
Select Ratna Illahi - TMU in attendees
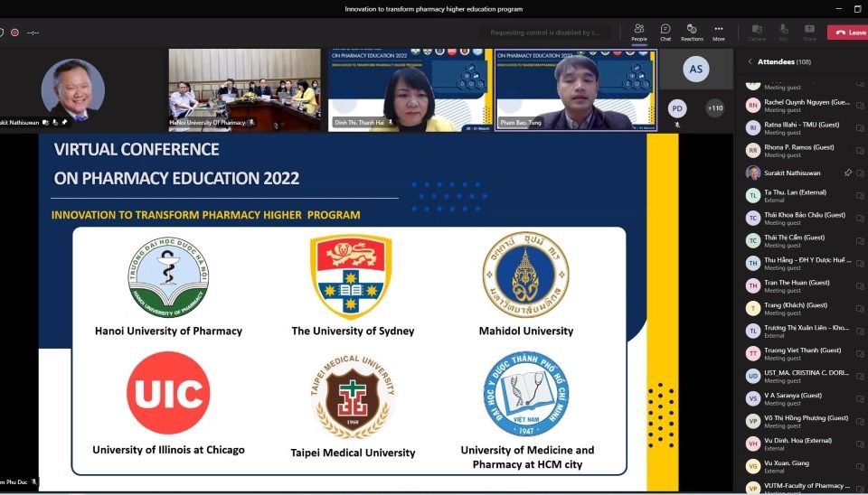click(801, 128)
